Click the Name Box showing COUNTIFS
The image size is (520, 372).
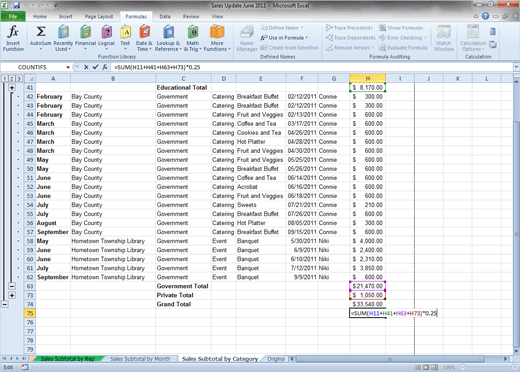pos(33,67)
